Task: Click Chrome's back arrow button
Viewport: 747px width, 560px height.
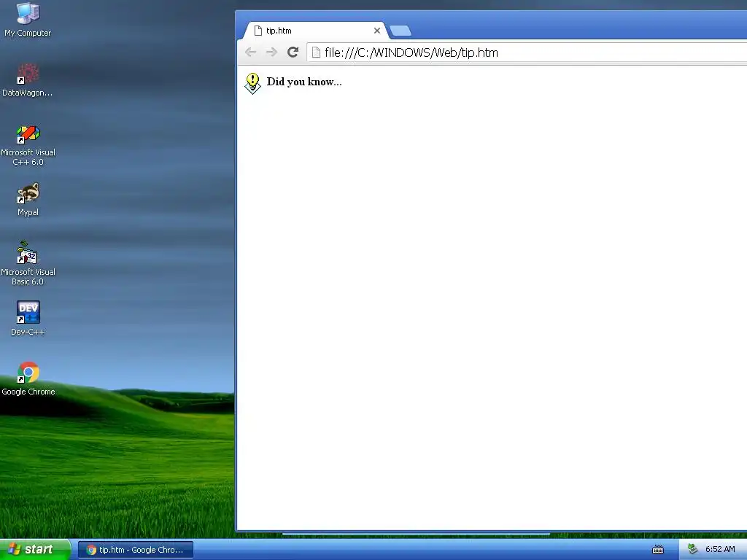Action: click(x=250, y=52)
